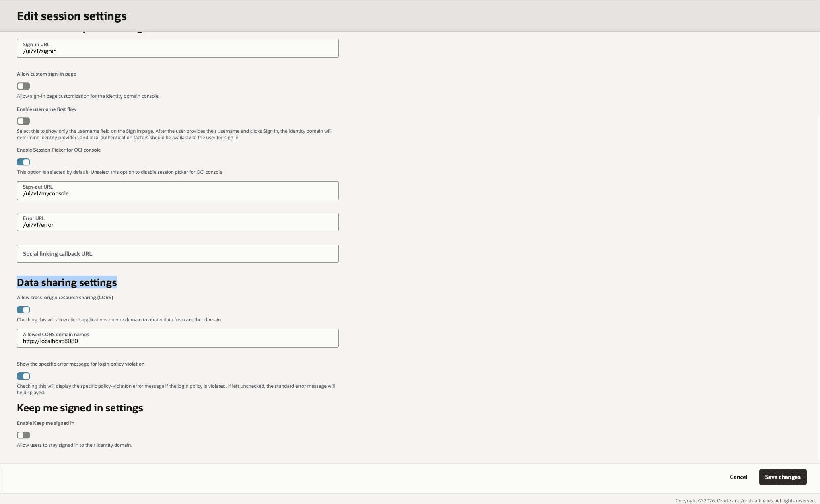This screenshot has height=504, width=820.
Task: Cancel editing session settings
Action: (x=738, y=477)
